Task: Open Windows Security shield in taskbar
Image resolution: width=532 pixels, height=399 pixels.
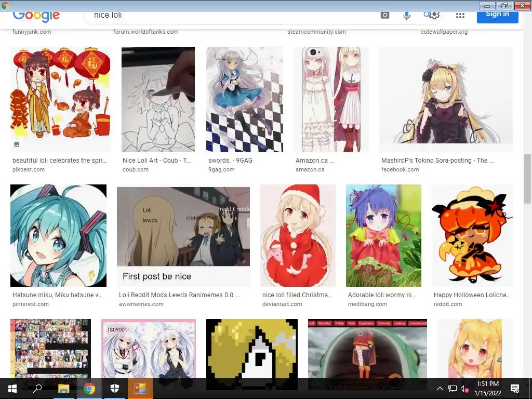Action: (115, 389)
